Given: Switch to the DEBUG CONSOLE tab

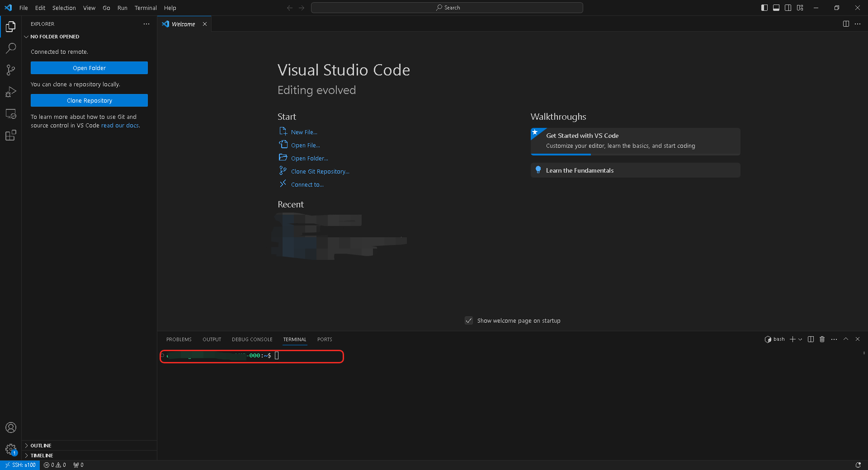Looking at the screenshot, I should pyautogui.click(x=252, y=339).
